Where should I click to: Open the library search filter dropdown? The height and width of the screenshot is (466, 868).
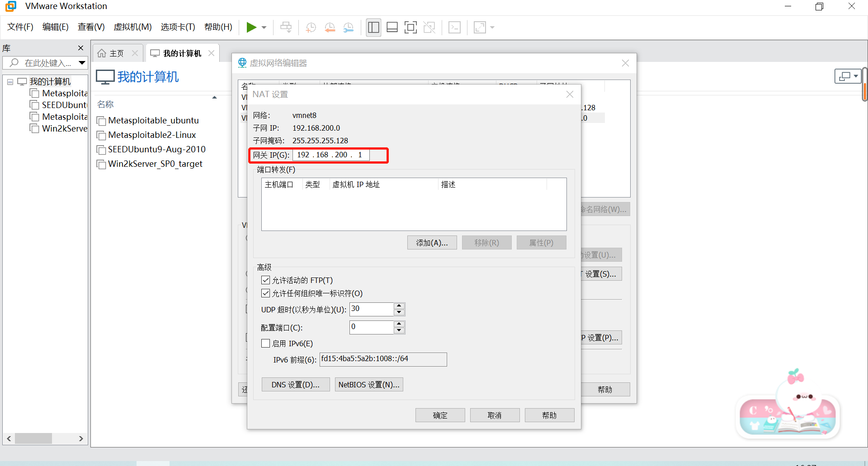pyautogui.click(x=82, y=63)
